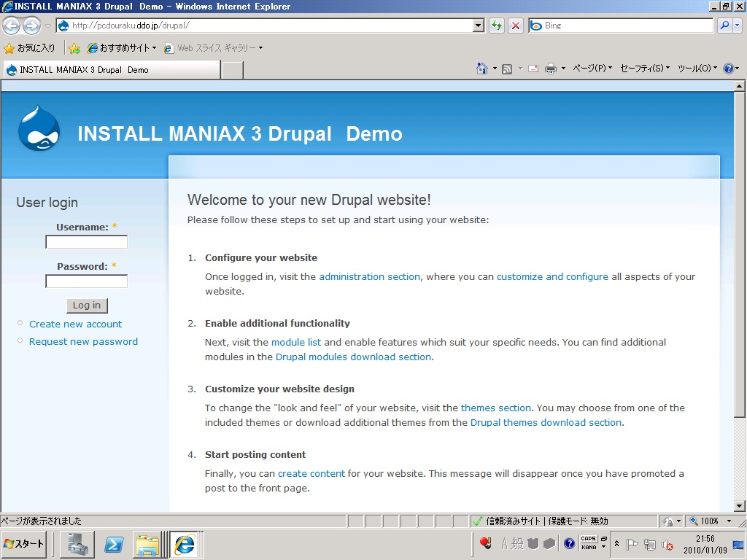Open the address bar dropdown arrow
Viewport: 747px width, 560px height.
click(x=478, y=25)
